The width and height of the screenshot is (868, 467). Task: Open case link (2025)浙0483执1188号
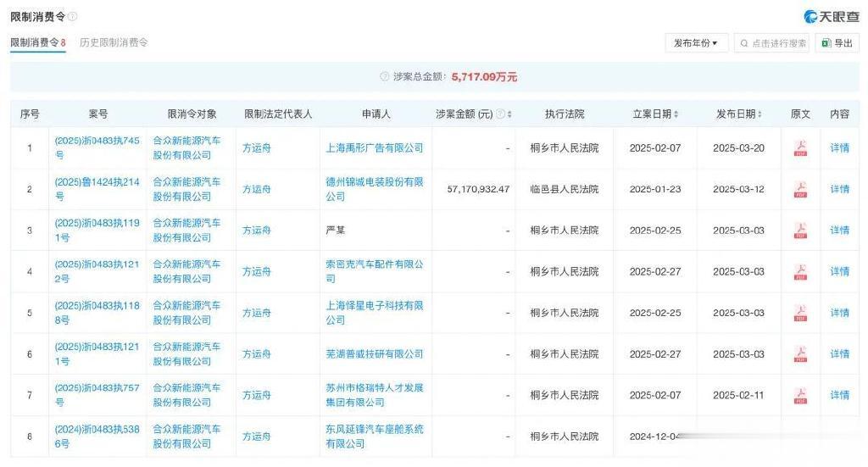pos(97,313)
